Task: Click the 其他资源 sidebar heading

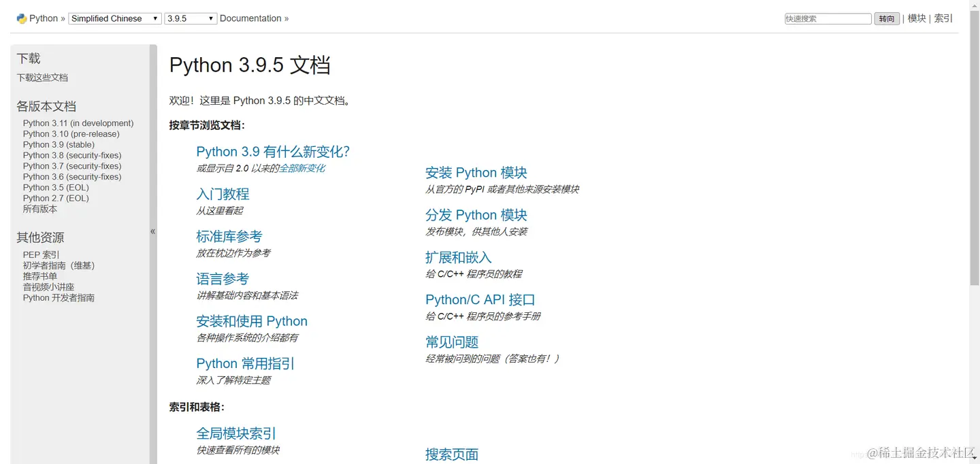Action: pos(40,237)
